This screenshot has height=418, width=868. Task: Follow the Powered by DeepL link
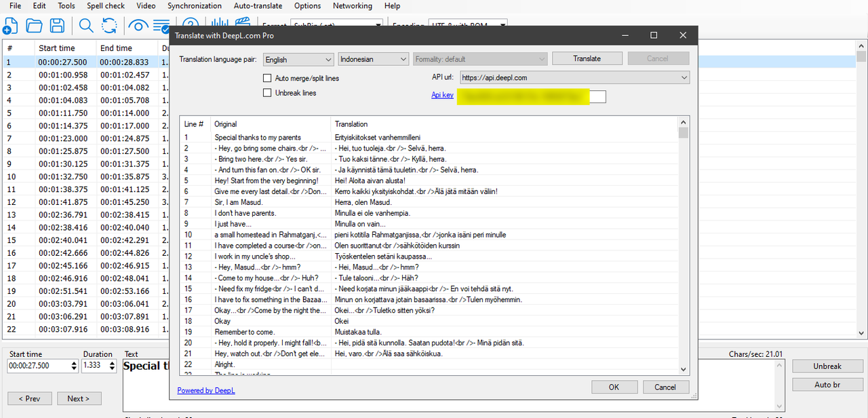coord(206,390)
